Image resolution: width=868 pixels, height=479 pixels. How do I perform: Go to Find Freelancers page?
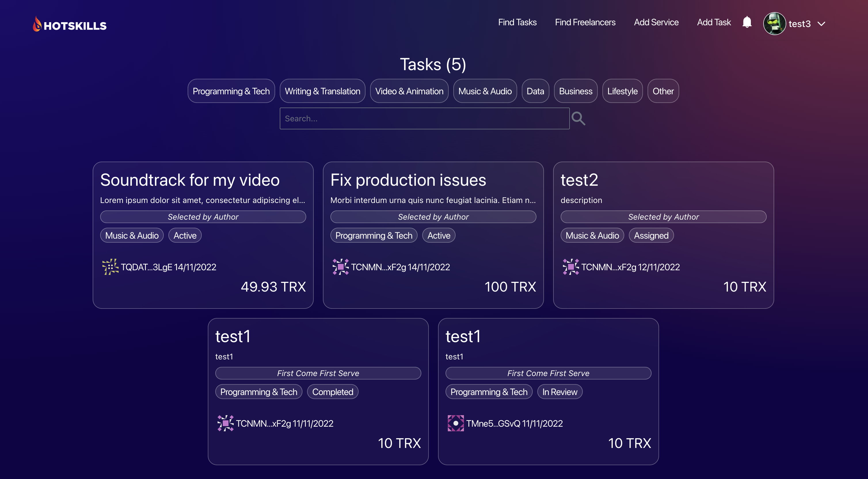[585, 22]
